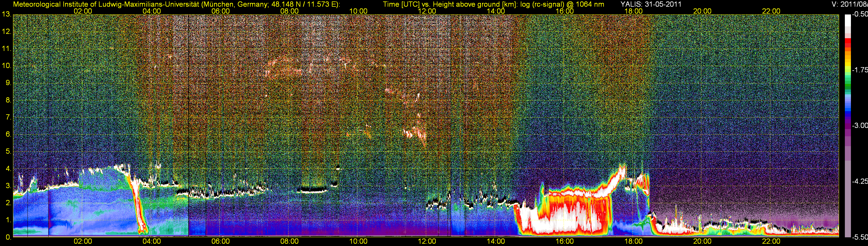Click the 08:00 label on the top time axis

click(x=289, y=11)
